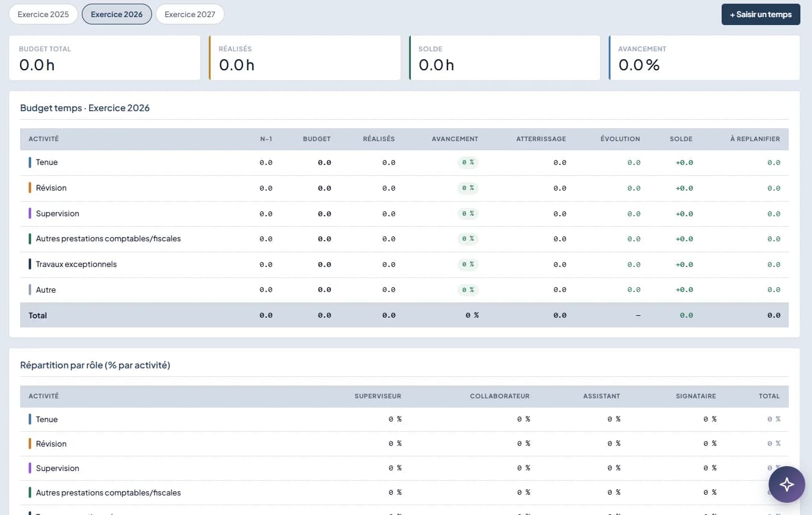Open the Exercice 2027 tab

click(x=190, y=14)
